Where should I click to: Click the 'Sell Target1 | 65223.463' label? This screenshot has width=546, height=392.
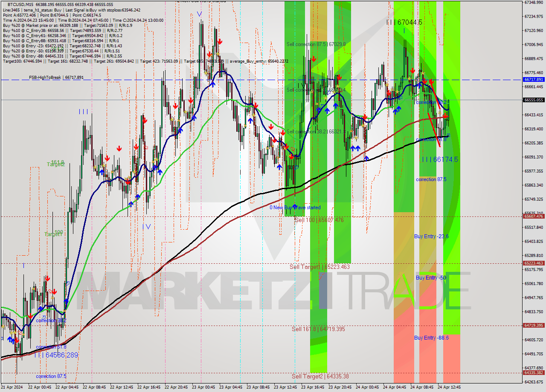(319, 267)
